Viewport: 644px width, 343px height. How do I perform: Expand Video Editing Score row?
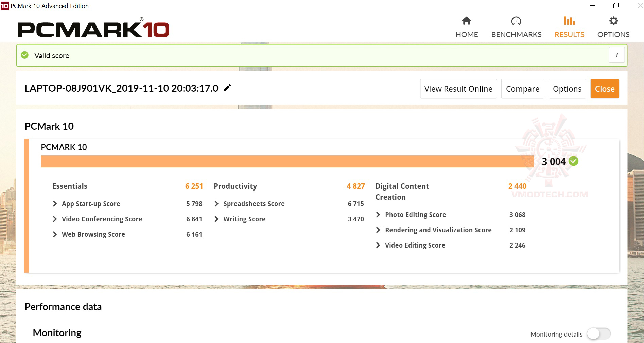(x=378, y=245)
